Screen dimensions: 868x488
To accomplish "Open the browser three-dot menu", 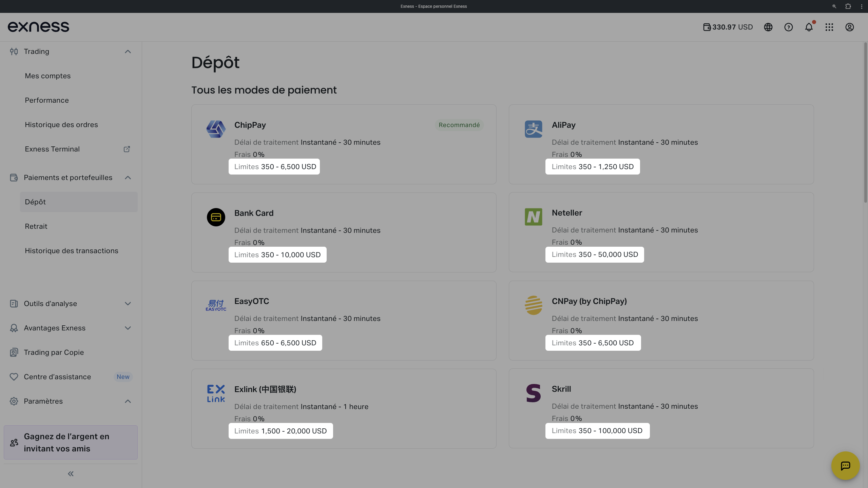I will click(862, 6).
